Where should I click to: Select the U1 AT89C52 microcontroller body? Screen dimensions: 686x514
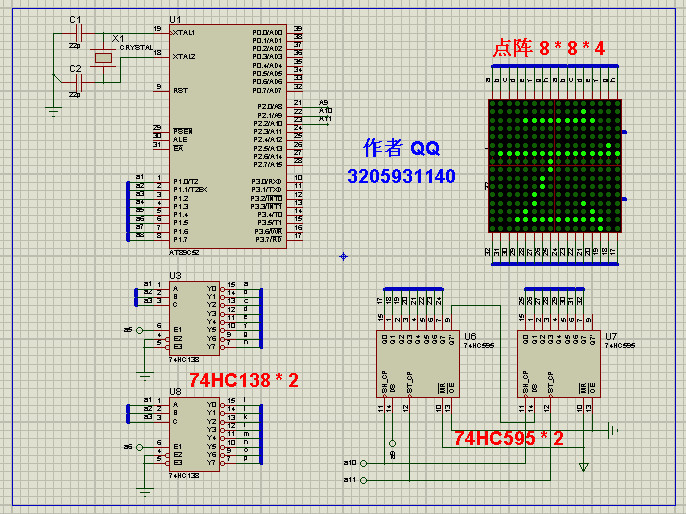pyautogui.click(x=228, y=136)
